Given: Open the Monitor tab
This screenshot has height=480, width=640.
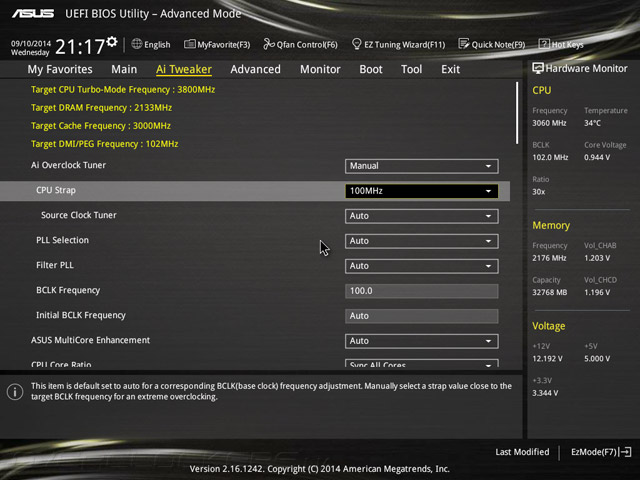Looking at the screenshot, I should tap(320, 69).
